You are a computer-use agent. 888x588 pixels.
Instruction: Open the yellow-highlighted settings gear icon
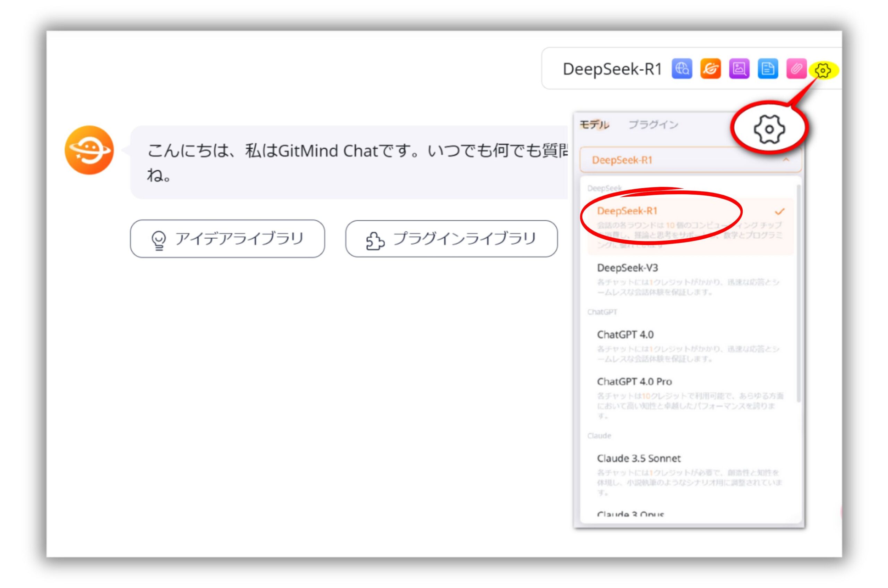pos(823,70)
